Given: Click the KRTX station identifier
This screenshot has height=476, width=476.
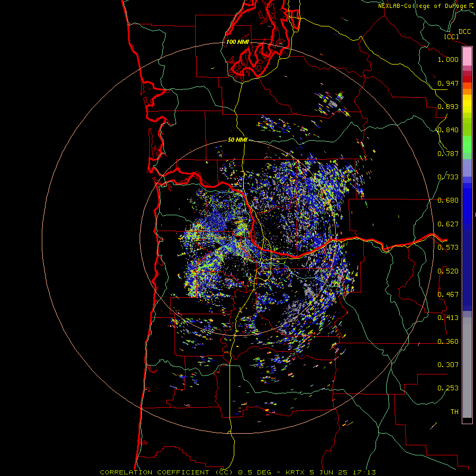Looking at the screenshot, I should [x=296, y=472].
